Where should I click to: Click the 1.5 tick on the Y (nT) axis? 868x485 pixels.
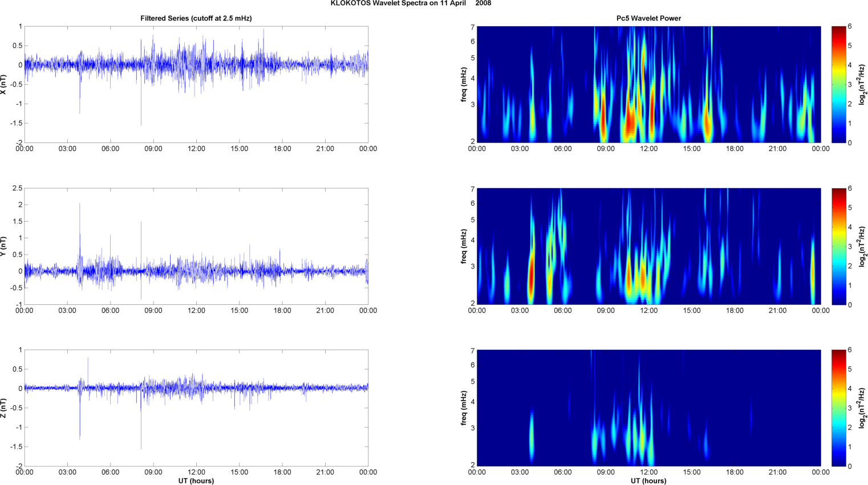(17, 222)
